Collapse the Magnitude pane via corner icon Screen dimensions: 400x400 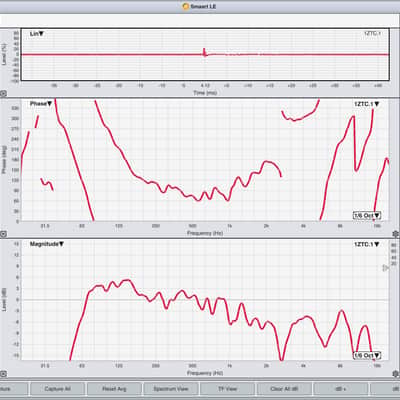(x=2, y=374)
